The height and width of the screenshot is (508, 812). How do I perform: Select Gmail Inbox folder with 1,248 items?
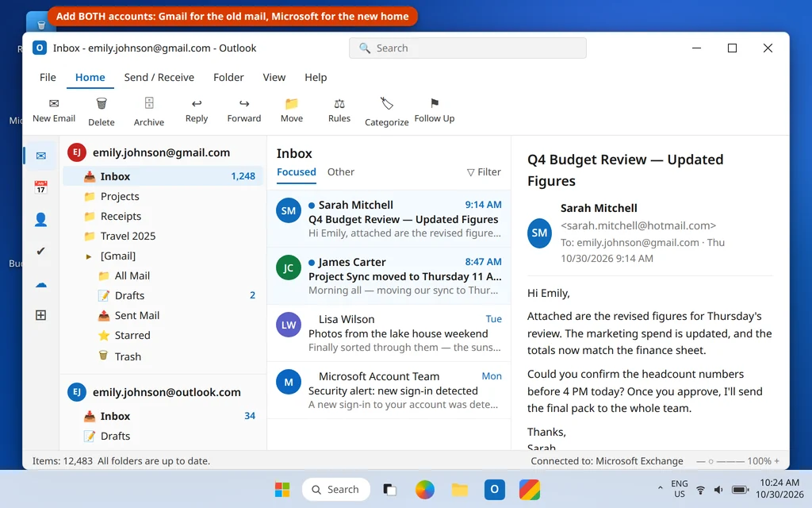163,176
